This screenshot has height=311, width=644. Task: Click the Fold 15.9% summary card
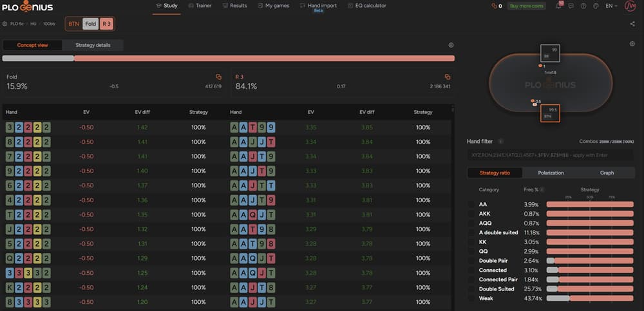[114, 82]
